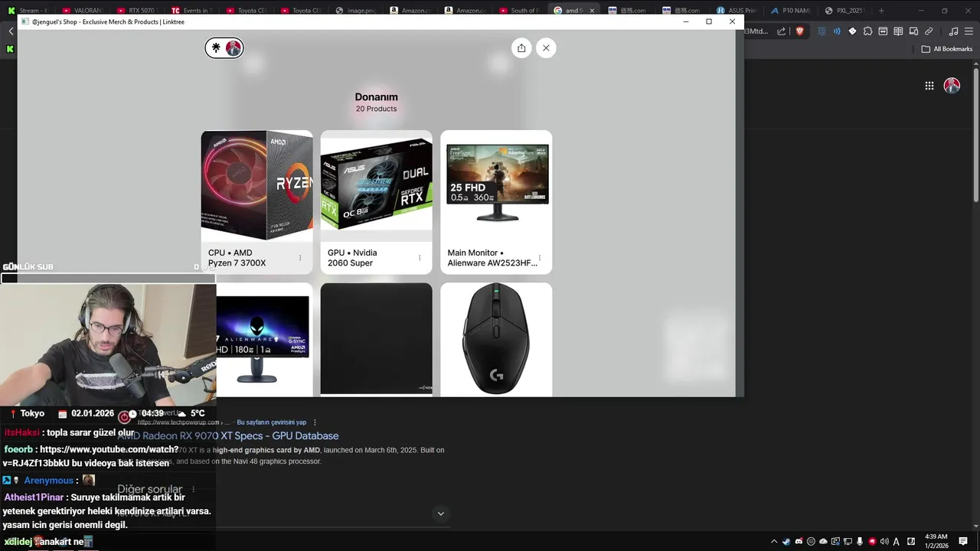
Task: Switch to the VALORANT browser tab
Action: pos(82,11)
